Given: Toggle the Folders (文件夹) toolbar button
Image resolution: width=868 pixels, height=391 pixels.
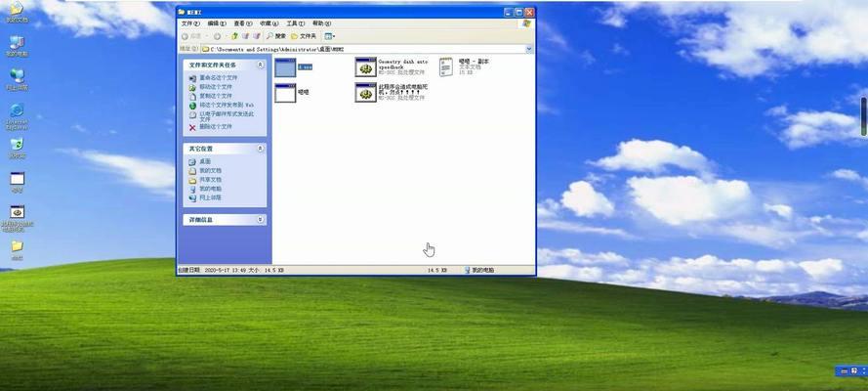Looking at the screenshot, I should click(304, 36).
